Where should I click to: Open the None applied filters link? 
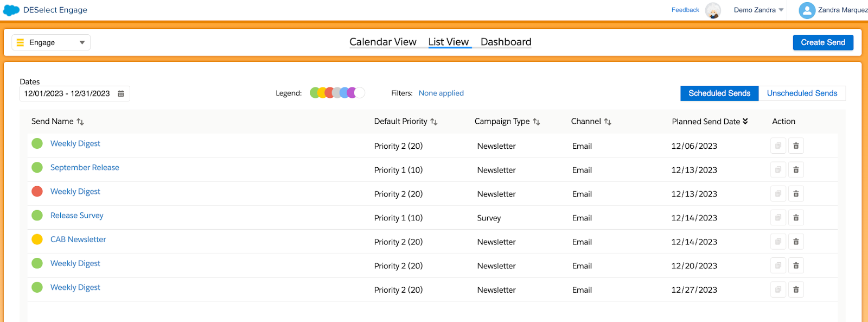[x=441, y=93]
